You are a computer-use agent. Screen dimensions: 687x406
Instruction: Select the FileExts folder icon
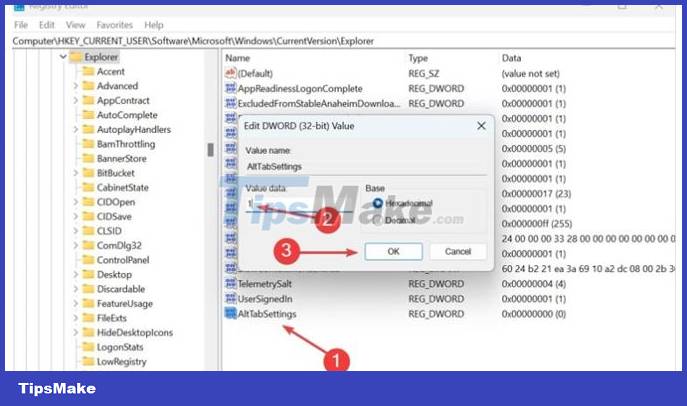point(89,318)
